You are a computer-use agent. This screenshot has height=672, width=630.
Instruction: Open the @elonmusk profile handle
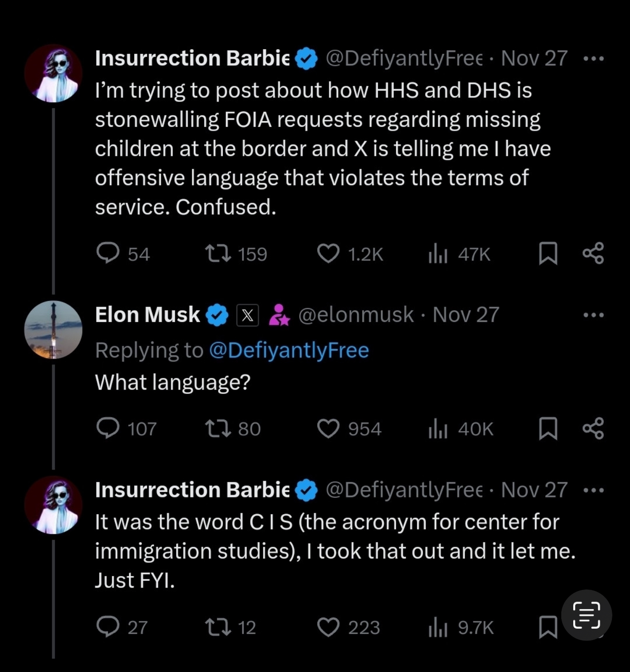click(356, 315)
